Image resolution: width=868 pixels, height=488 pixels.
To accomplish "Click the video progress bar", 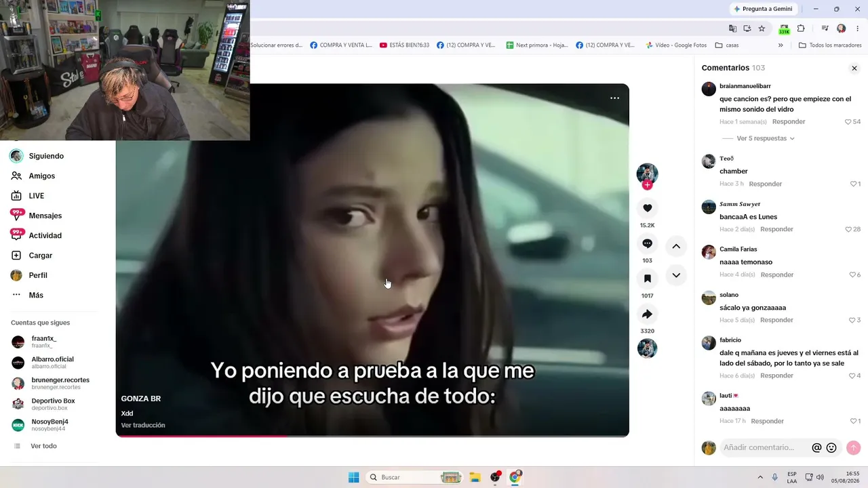I will 372,436.
